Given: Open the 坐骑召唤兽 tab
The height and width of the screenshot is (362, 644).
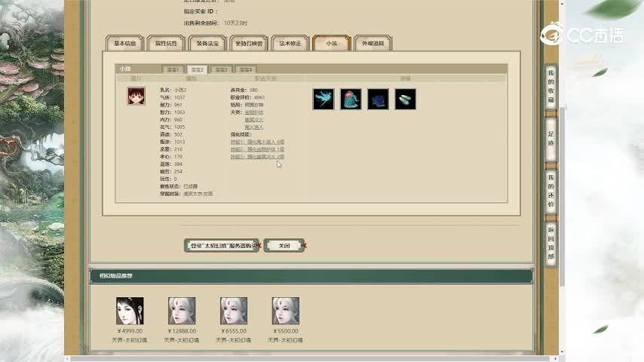Looking at the screenshot, I should point(248,44).
